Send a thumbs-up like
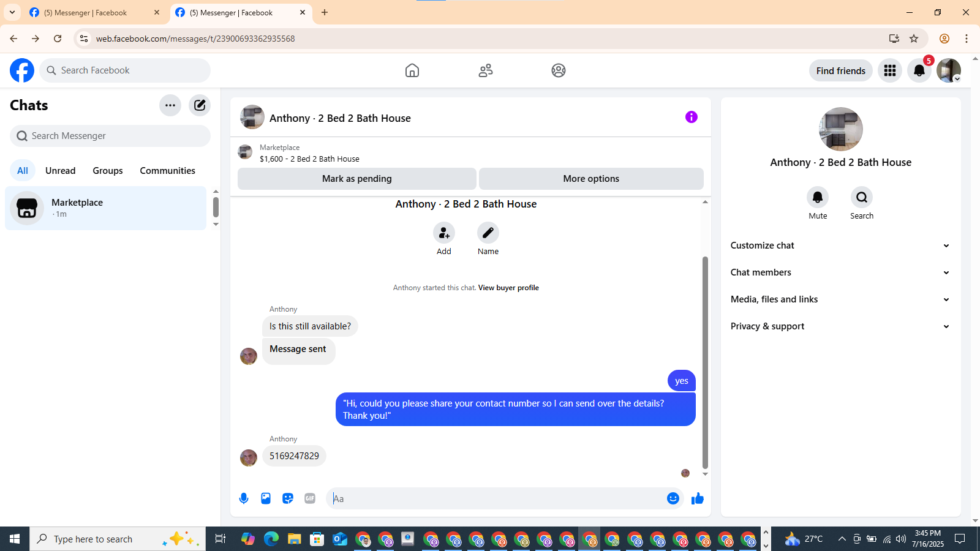The height and width of the screenshot is (551, 980). click(698, 498)
